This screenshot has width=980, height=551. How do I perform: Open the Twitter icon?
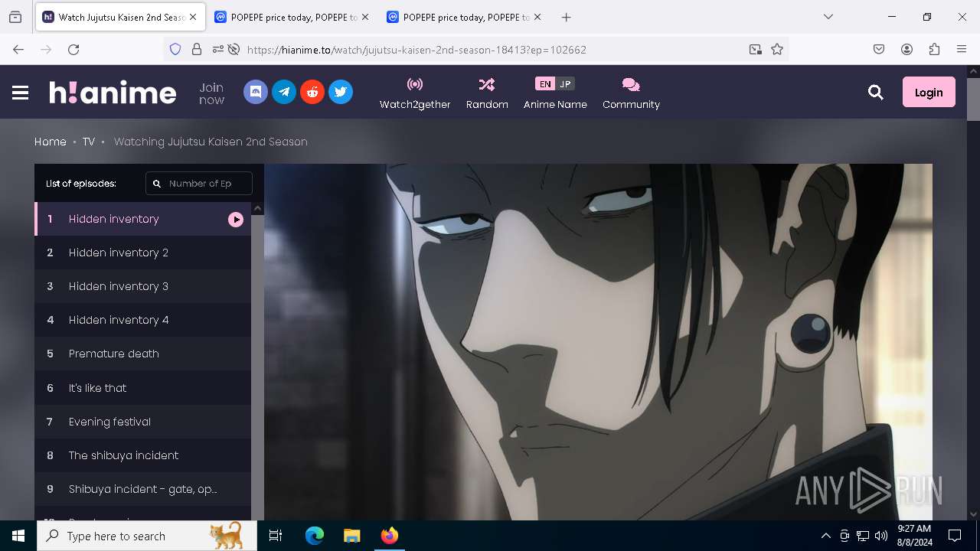[x=341, y=92]
